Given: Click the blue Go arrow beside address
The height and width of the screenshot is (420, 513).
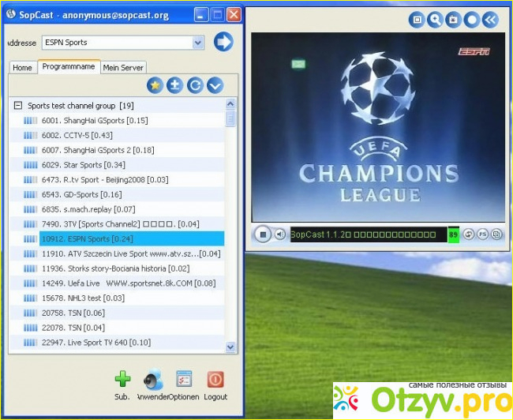Looking at the screenshot, I should pyautogui.click(x=223, y=42).
